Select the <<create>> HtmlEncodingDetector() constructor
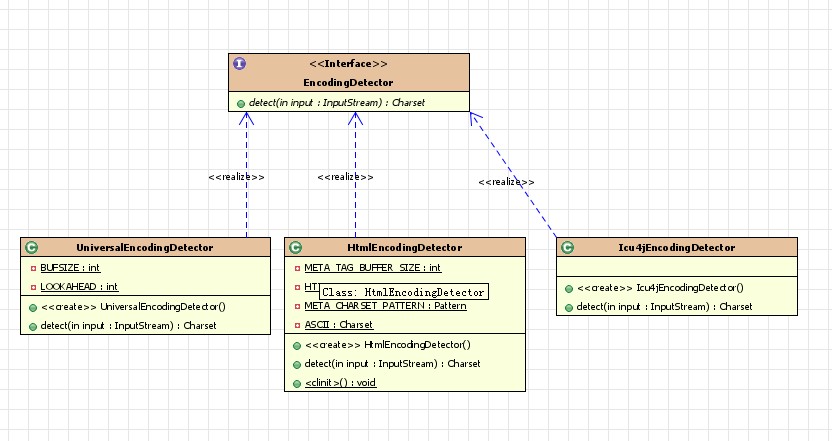Image resolution: width=832 pixels, height=441 pixels. [x=388, y=345]
